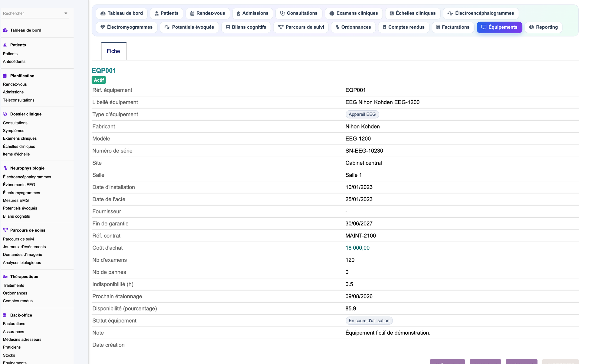Click the gauge icon on Tableau de bord tab

[x=103, y=13]
